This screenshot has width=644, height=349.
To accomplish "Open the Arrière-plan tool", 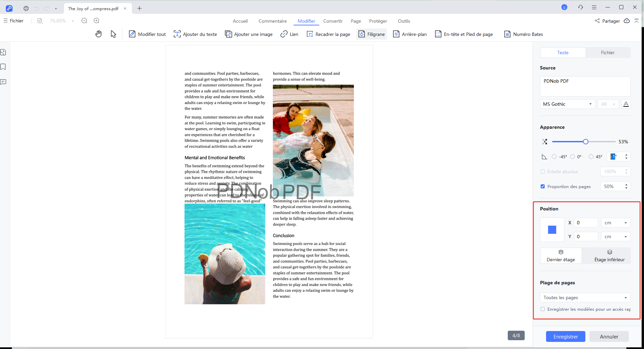I will point(410,34).
